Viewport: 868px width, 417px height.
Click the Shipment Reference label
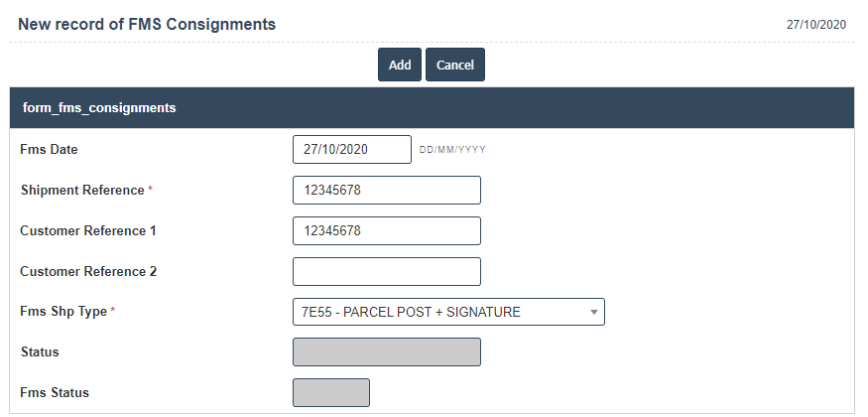pyautogui.click(x=82, y=190)
